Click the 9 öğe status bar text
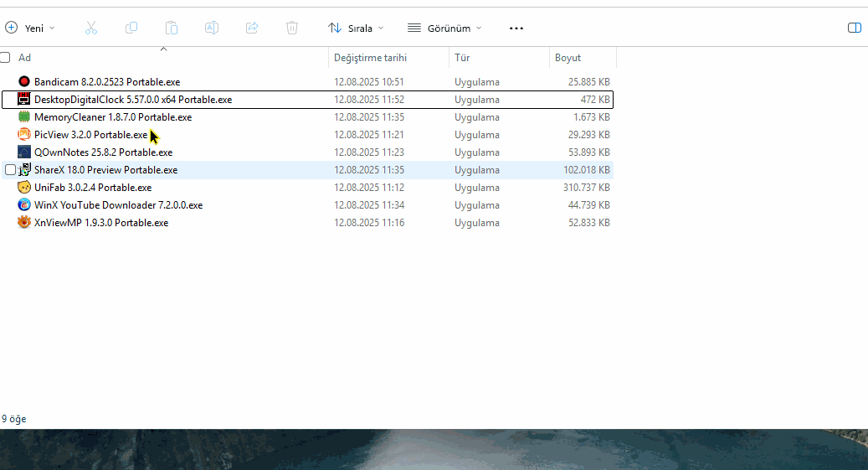Image resolution: width=868 pixels, height=470 pixels. [x=14, y=419]
